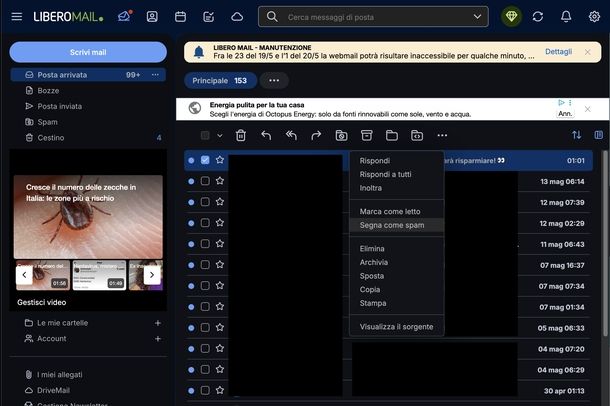Check the message dated 07 mag 07:34
610x406 pixels.
click(x=205, y=286)
